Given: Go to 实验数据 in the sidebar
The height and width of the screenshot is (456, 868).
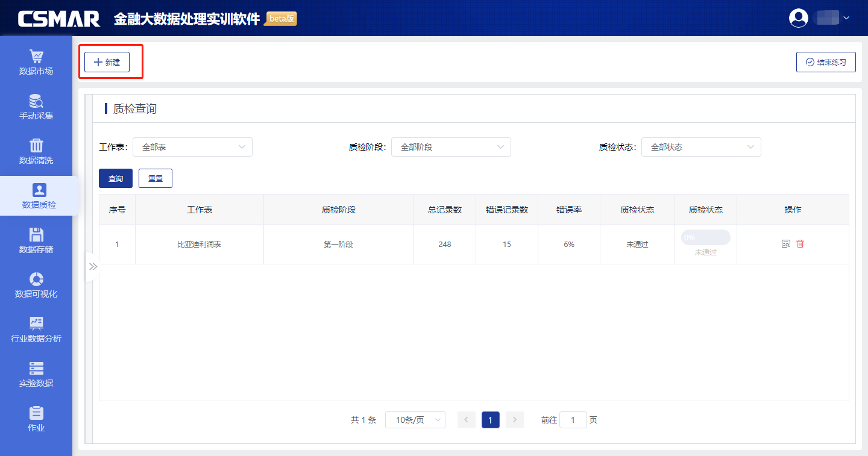Looking at the screenshot, I should (36, 374).
